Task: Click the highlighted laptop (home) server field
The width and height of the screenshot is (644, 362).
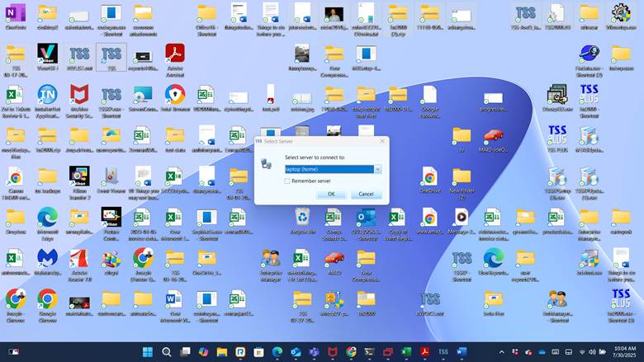Action: point(329,169)
